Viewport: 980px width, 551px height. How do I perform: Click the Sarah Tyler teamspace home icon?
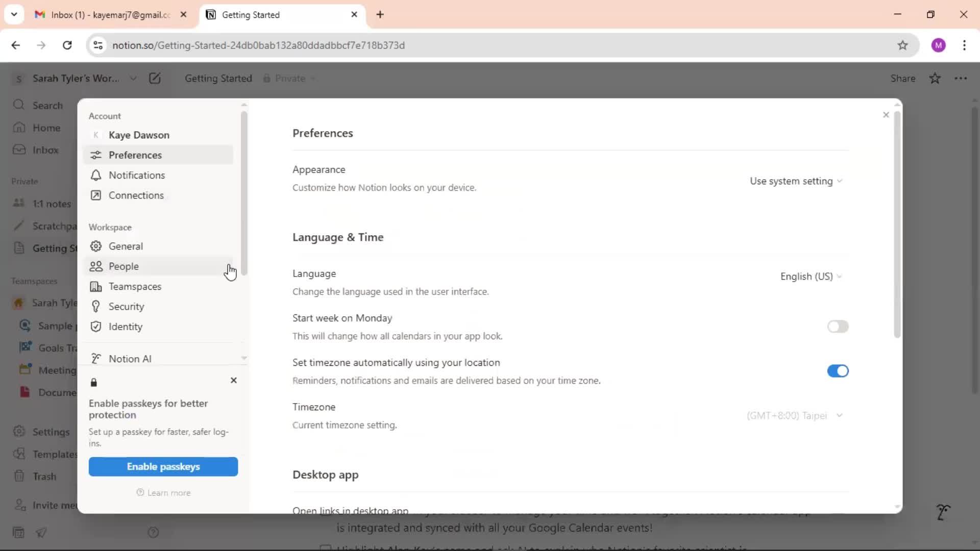[18, 303]
